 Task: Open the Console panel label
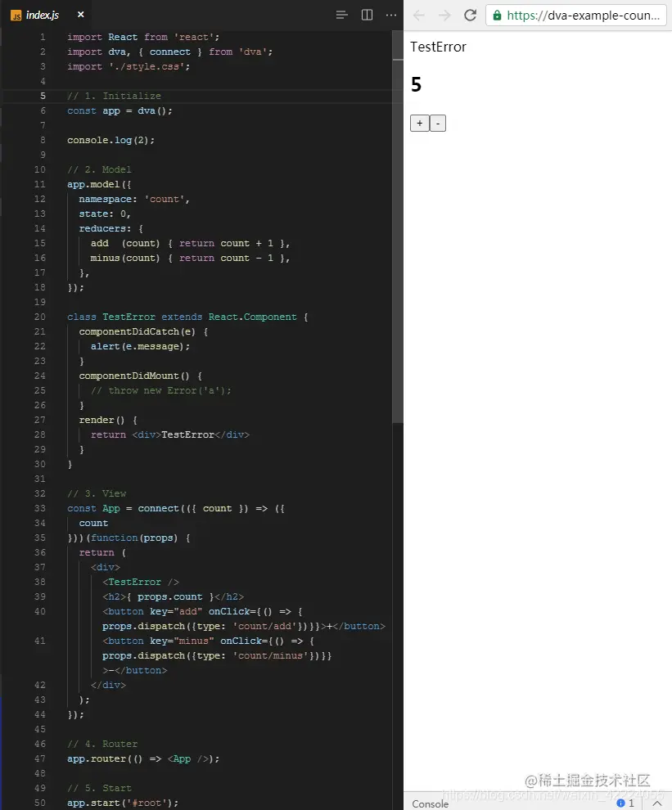pyautogui.click(x=430, y=803)
